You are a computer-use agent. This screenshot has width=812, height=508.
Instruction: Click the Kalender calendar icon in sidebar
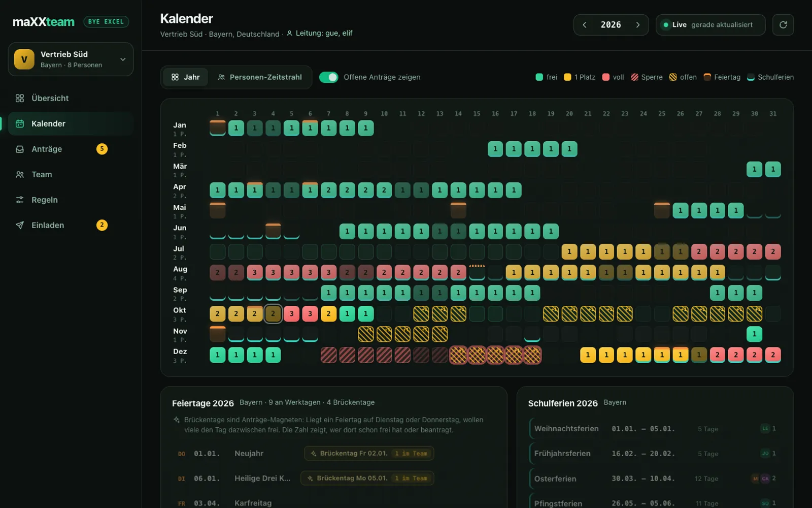coord(20,123)
